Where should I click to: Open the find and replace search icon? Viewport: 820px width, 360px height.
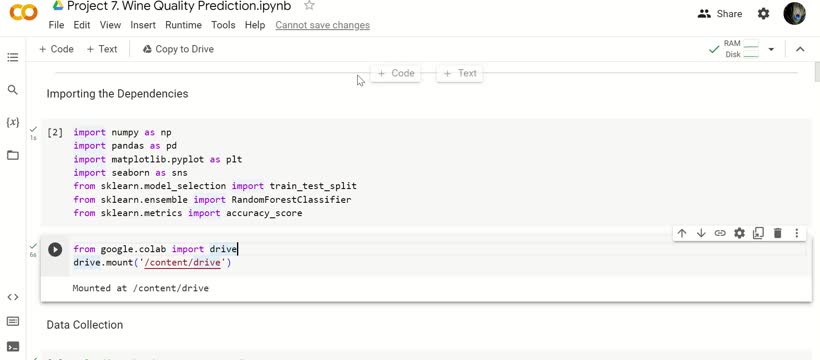[13, 90]
